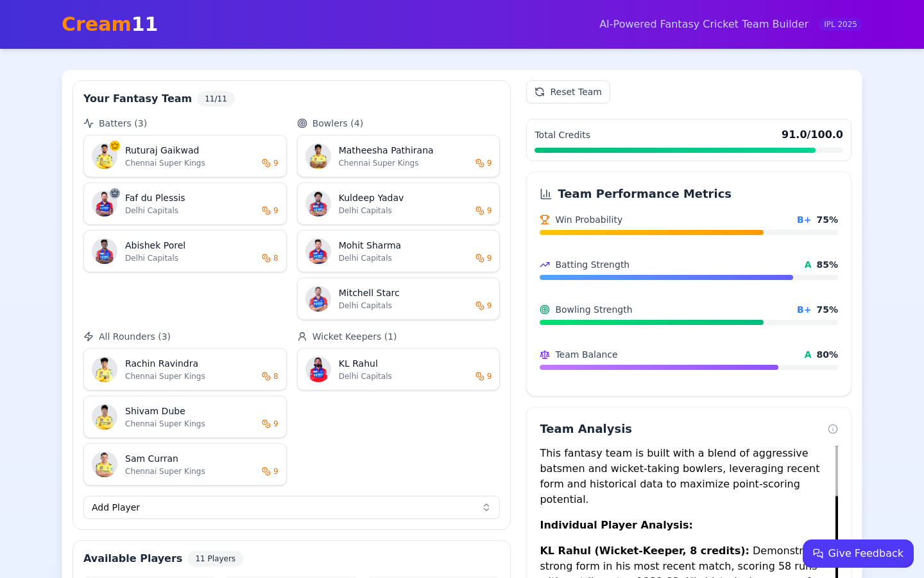Select the Matheesha Pathirana player card
Viewport: 924px width, 578px height.
(x=398, y=156)
